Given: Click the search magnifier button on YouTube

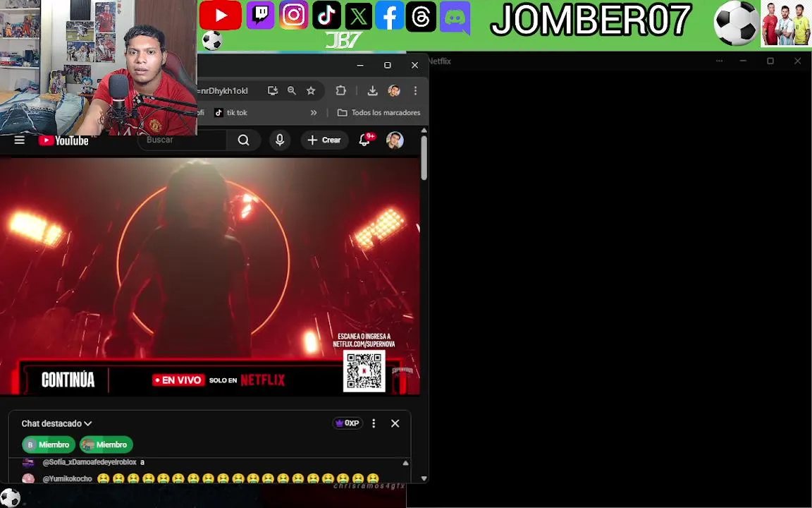Looking at the screenshot, I should click(x=243, y=140).
